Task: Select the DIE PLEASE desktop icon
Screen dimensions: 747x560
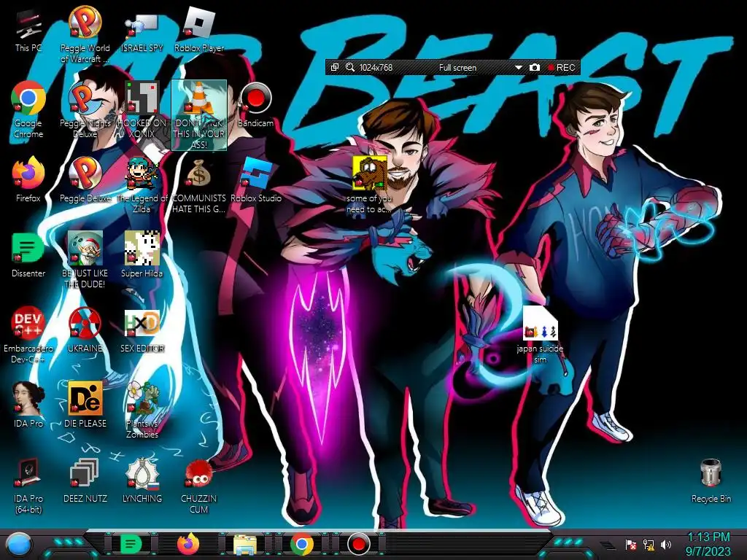Action: click(85, 405)
